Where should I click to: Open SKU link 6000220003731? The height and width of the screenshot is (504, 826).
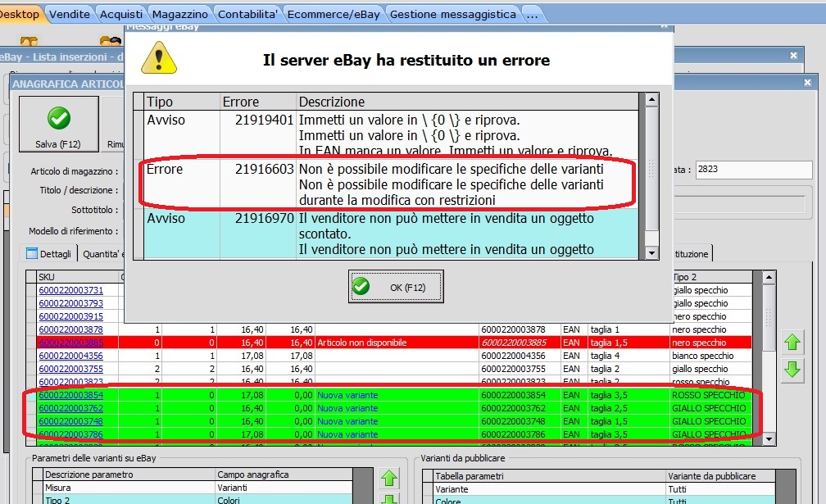pyautogui.click(x=71, y=290)
